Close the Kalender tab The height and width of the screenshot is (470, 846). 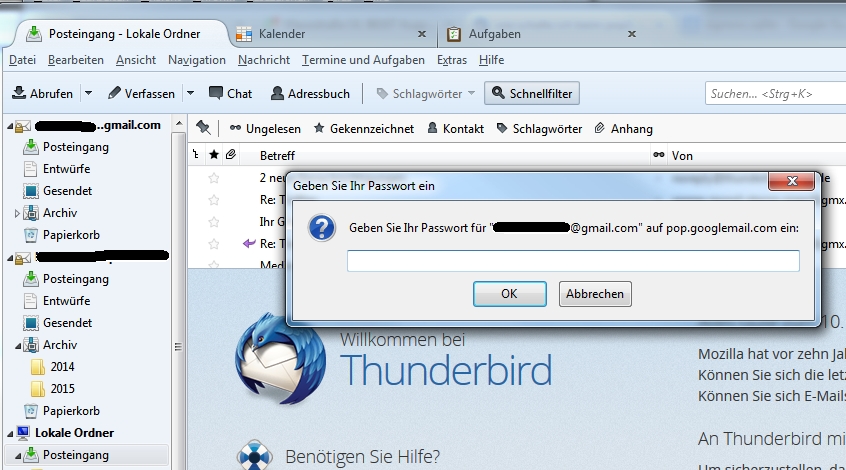point(422,34)
